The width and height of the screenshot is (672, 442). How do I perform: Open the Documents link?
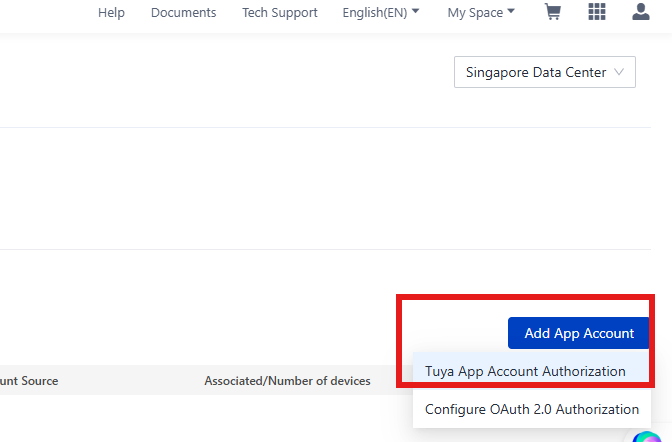tap(183, 12)
